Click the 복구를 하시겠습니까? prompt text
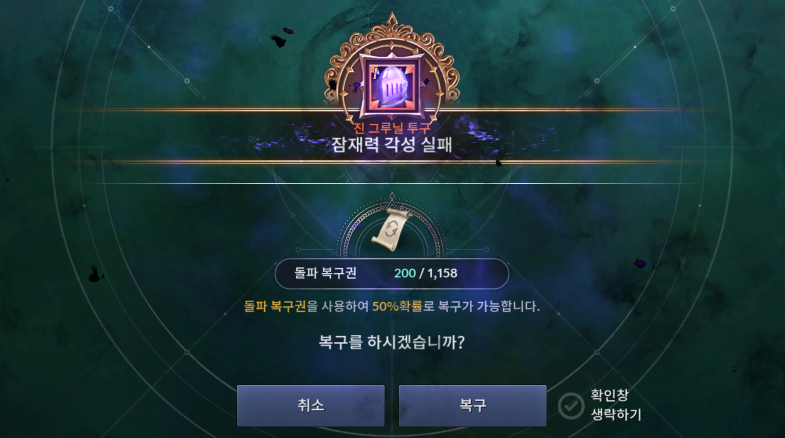 pyautogui.click(x=392, y=342)
